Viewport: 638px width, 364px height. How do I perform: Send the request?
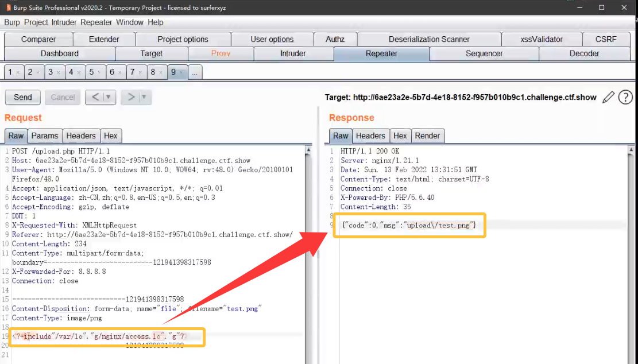[23, 97]
